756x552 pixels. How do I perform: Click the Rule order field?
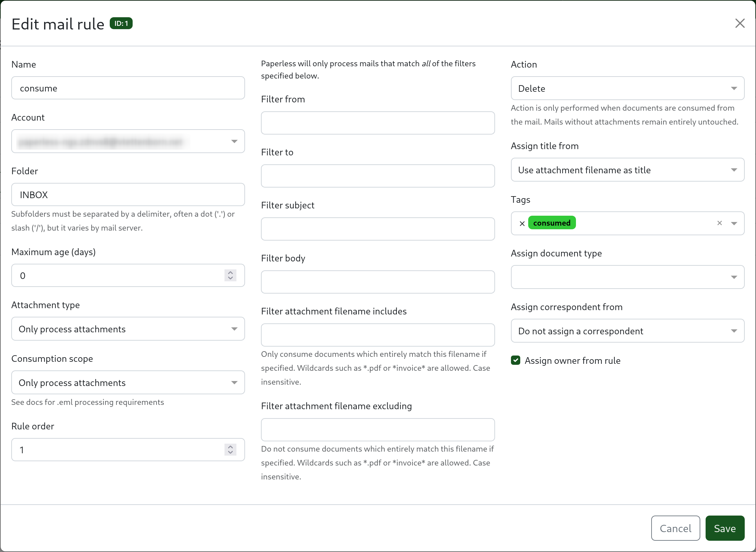pos(128,450)
